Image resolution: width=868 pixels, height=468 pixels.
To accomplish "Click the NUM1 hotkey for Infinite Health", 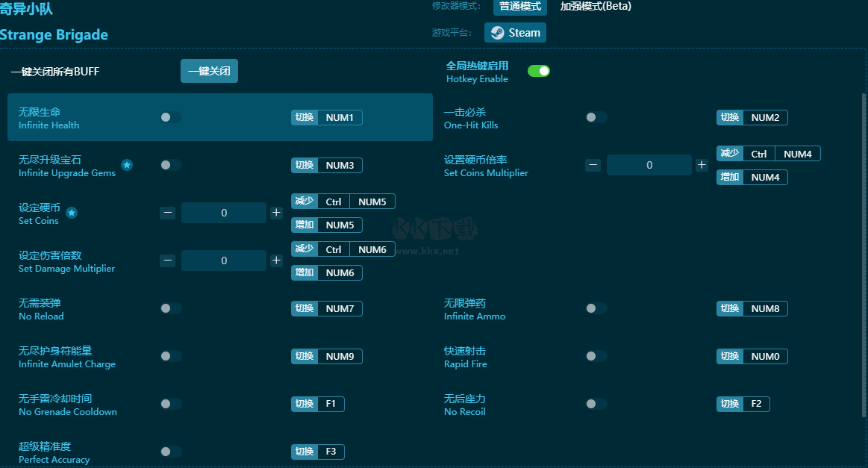I will click(327, 117).
